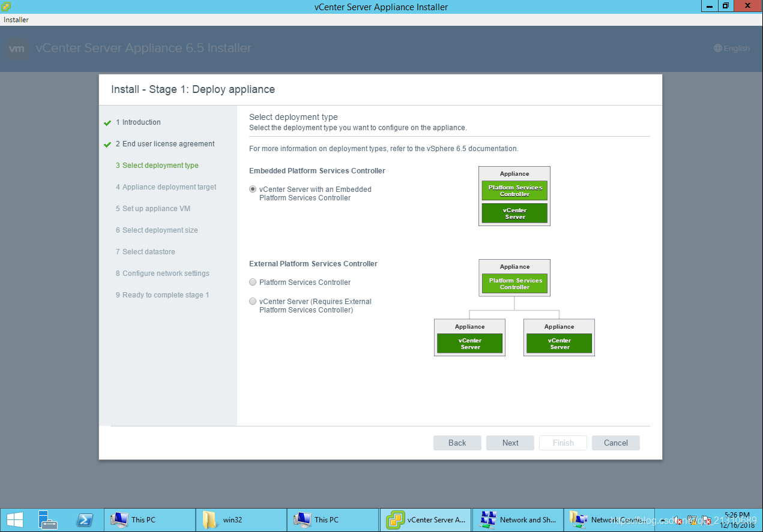The height and width of the screenshot is (532, 763).
Task: Click the External Platform Services Controller heading
Action: (x=313, y=264)
